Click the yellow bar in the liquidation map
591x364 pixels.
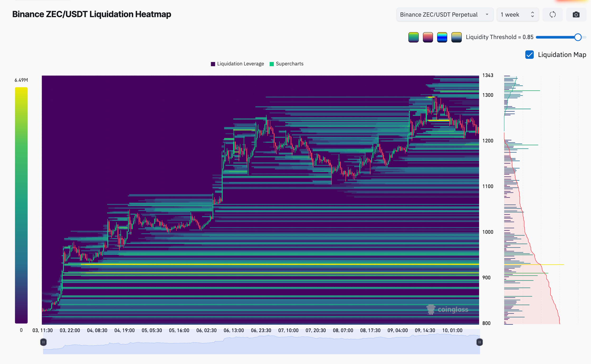point(534,264)
